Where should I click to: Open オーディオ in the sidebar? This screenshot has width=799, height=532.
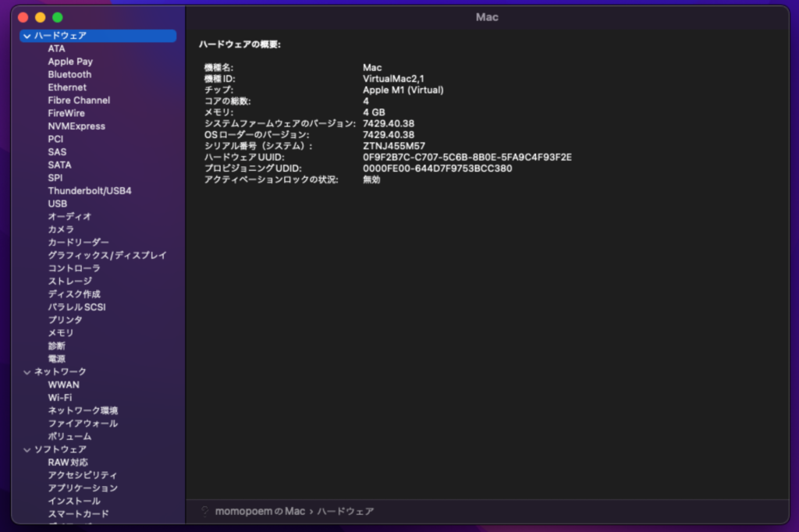tap(69, 217)
